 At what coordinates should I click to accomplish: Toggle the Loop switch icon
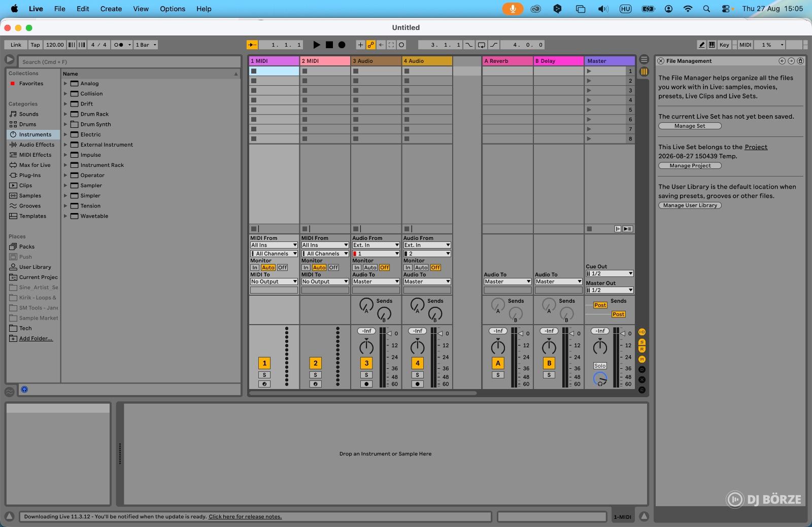click(482, 45)
